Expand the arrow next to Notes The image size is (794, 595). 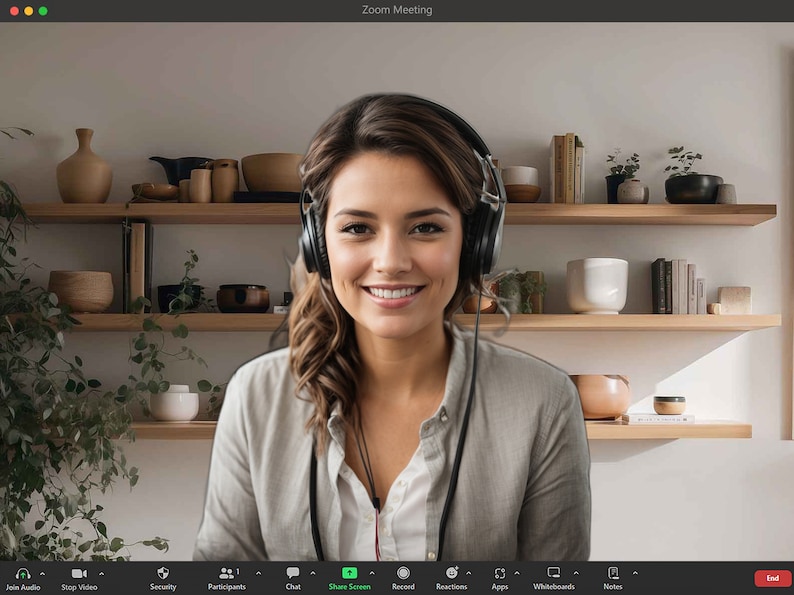(x=635, y=573)
